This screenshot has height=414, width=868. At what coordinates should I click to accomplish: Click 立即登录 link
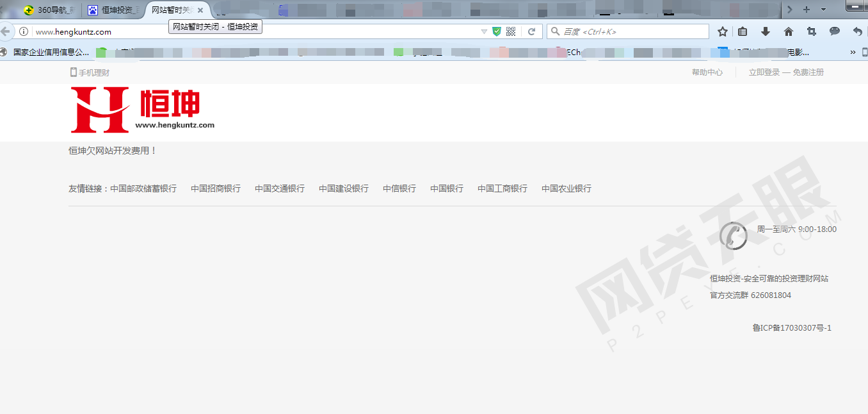point(764,72)
